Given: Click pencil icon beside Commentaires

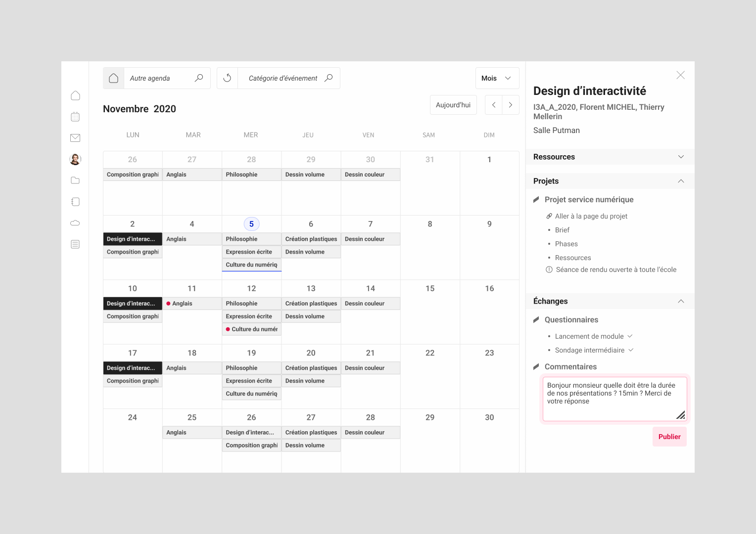Looking at the screenshot, I should click(536, 367).
